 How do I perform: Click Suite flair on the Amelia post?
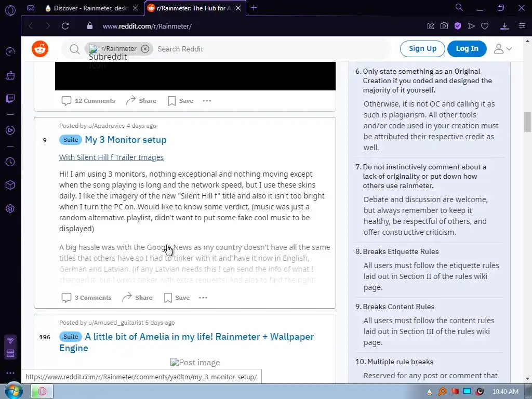click(x=71, y=337)
